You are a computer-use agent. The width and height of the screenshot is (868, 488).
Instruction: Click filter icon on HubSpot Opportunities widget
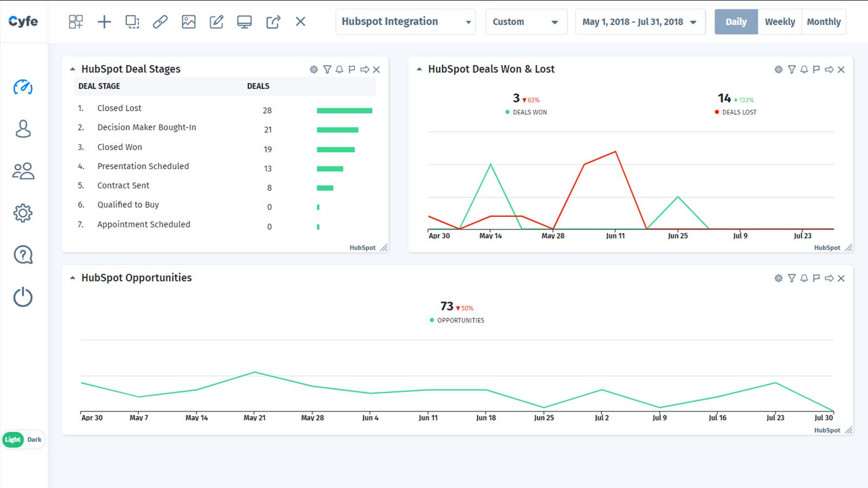pos(792,278)
